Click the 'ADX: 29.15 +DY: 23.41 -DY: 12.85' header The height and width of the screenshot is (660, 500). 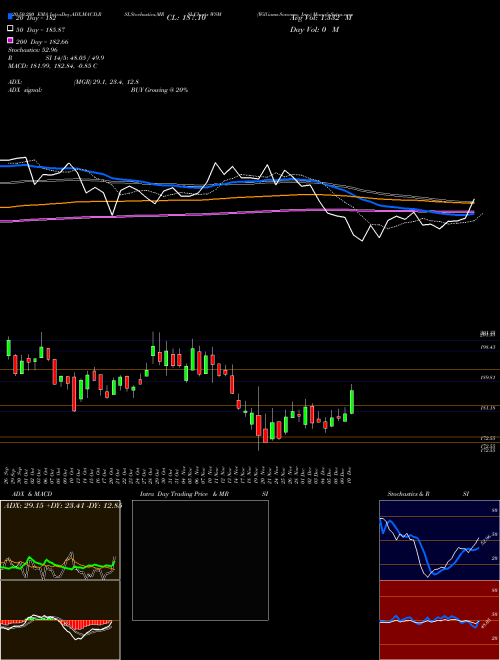click(x=63, y=505)
